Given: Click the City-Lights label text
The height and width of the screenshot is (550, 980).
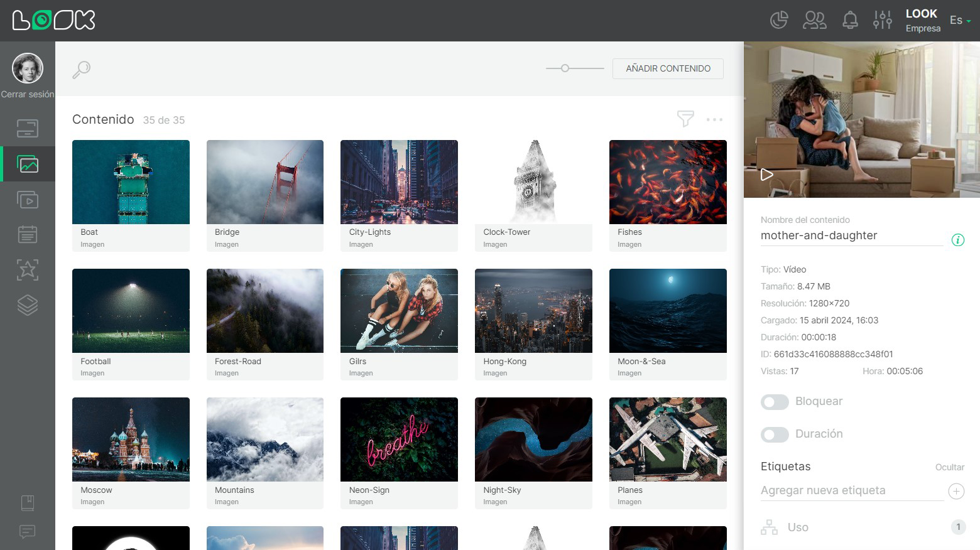Looking at the screenshot, I should coord(370,232).
